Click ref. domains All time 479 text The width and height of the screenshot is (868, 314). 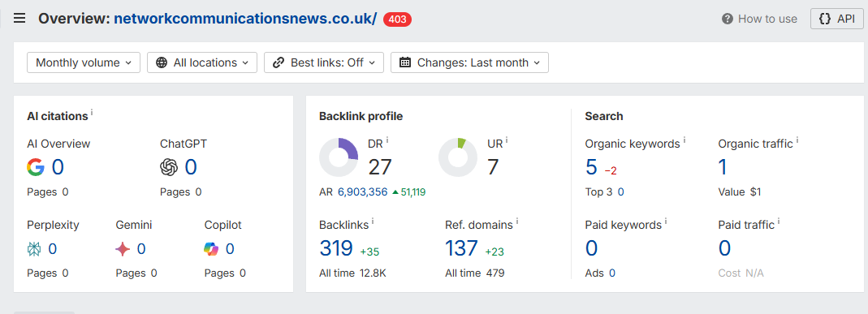click(474, 273)
